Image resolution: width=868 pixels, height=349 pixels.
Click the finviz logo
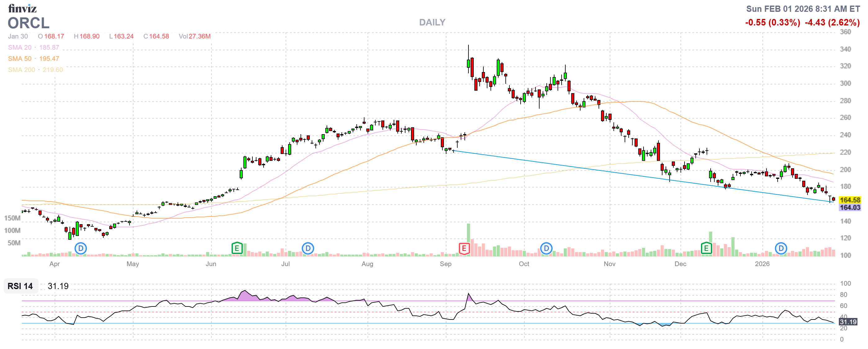click(x=22, y=8)
